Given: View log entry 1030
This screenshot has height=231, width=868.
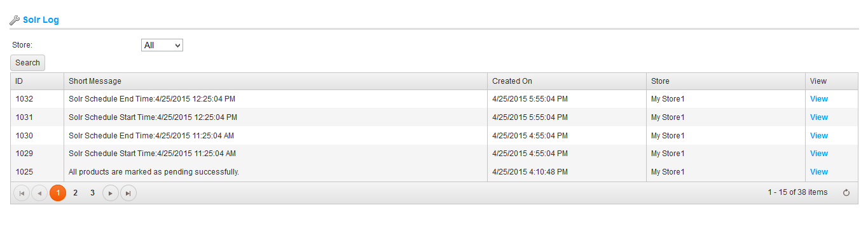Looking at the screenshot, I should click(x=819, y=136).
